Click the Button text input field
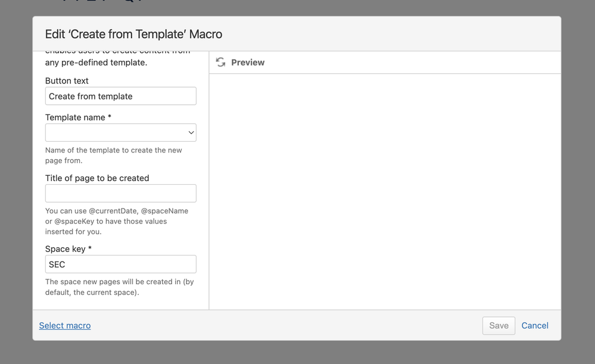595x364 pixels. coord(121,96)
